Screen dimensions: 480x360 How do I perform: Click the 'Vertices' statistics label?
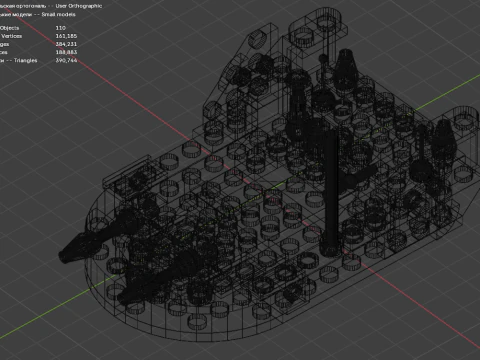pos(12,36)
